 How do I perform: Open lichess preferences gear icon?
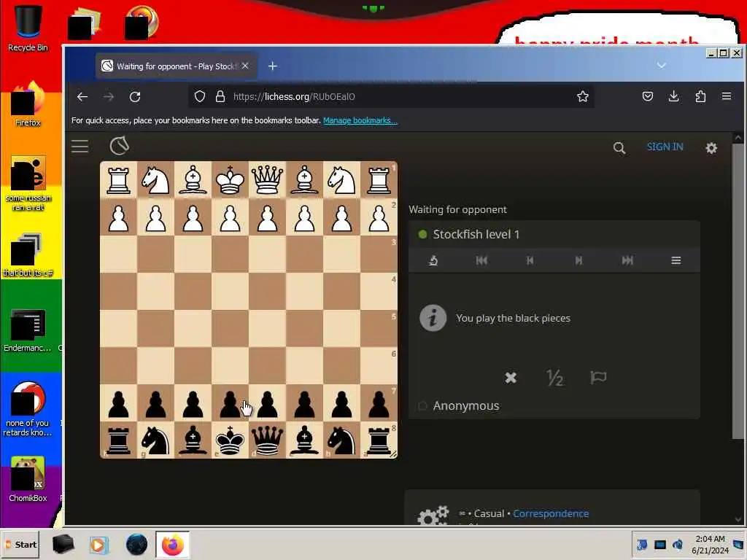[711, 147]
